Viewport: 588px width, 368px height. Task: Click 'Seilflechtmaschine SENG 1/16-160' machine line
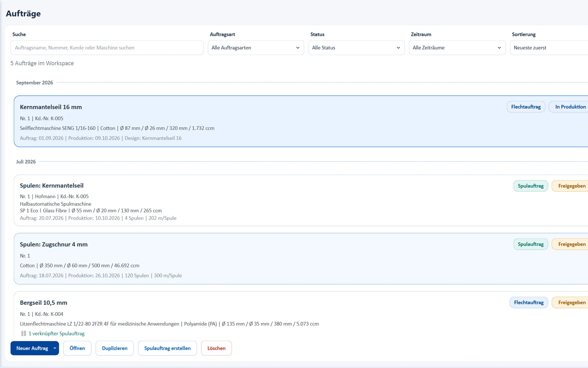pyautogui.click(x=117, y=128)
